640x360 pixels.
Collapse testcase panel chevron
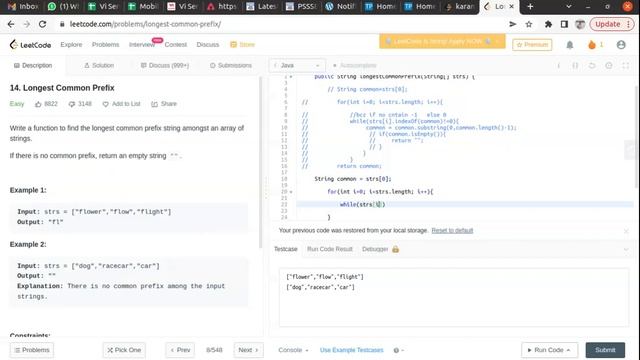point(626,249)
